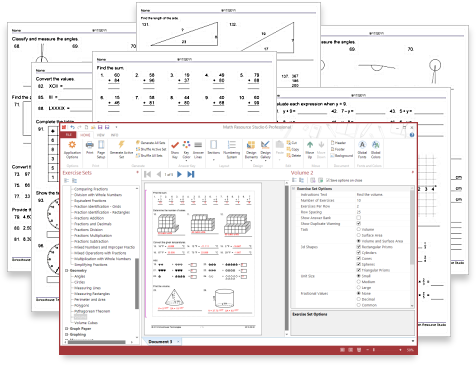This screenshot has width=476, height=365.
Task: Open the FILE tab
Action: coord(68,135)
